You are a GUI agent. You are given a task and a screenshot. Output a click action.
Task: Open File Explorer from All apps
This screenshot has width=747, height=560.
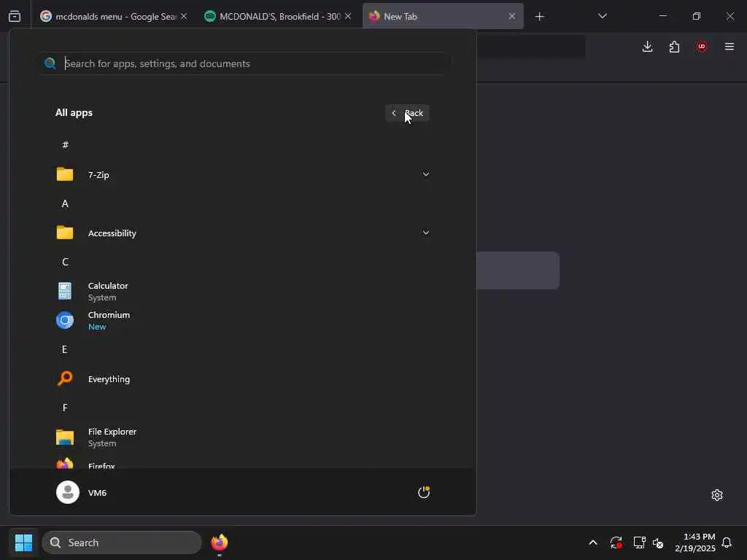tap(243, 437)
